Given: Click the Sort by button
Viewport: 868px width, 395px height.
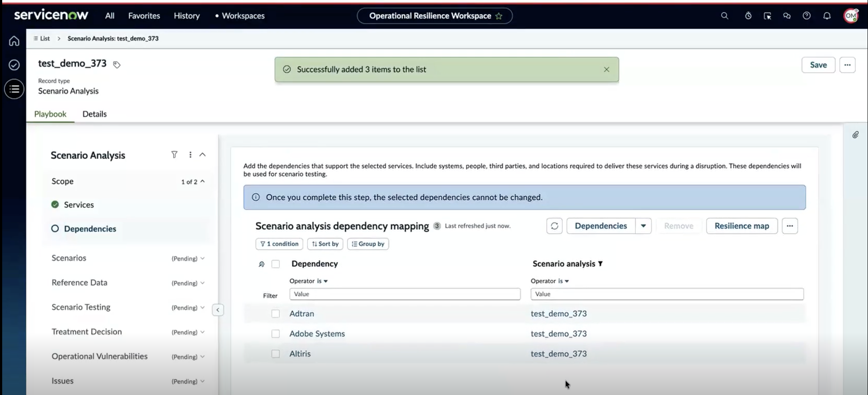Looking at the screenshot, I should 325,244.
